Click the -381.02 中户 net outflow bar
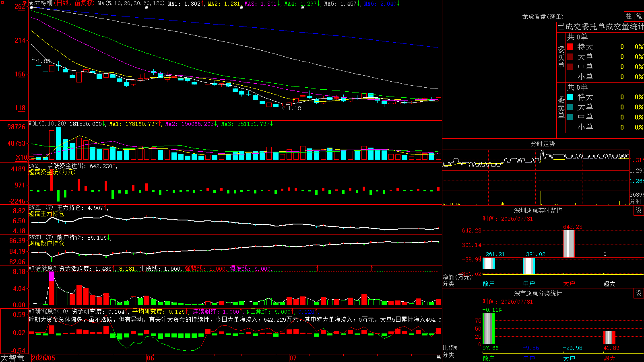This screenshot has width=644, height=362. 529,266
